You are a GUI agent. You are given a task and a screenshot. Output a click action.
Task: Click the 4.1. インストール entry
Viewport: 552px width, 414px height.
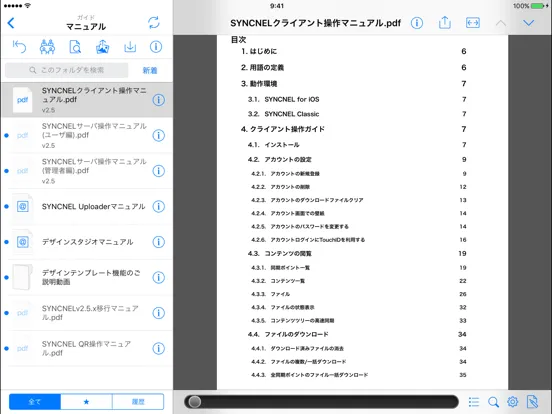click(x=274, y=145)
